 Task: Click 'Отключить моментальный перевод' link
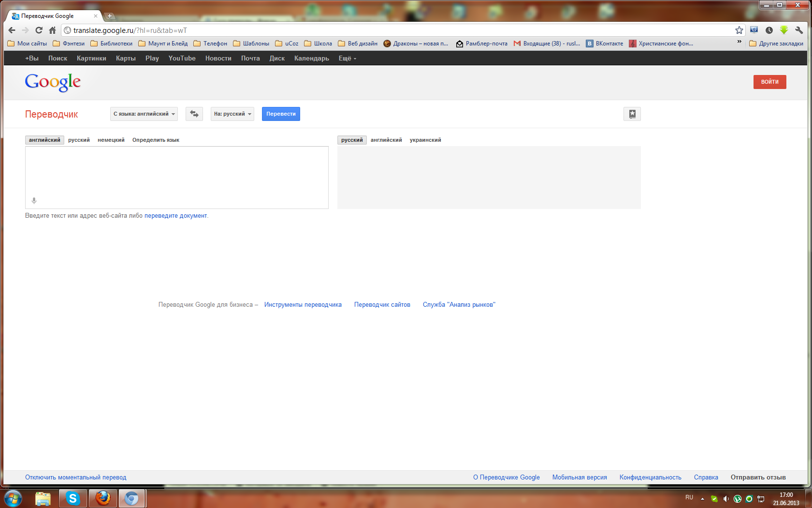pos(75,477)
